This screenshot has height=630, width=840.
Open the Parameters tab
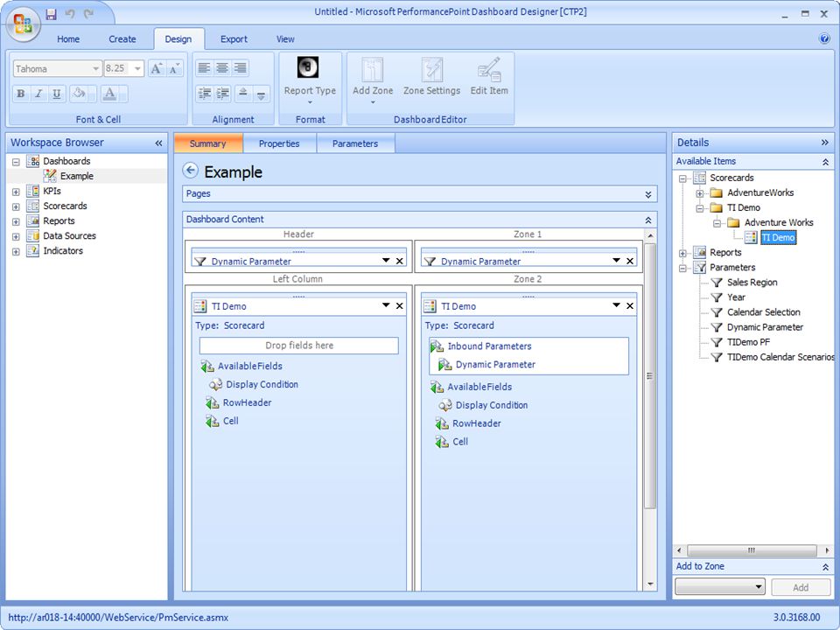355,143
